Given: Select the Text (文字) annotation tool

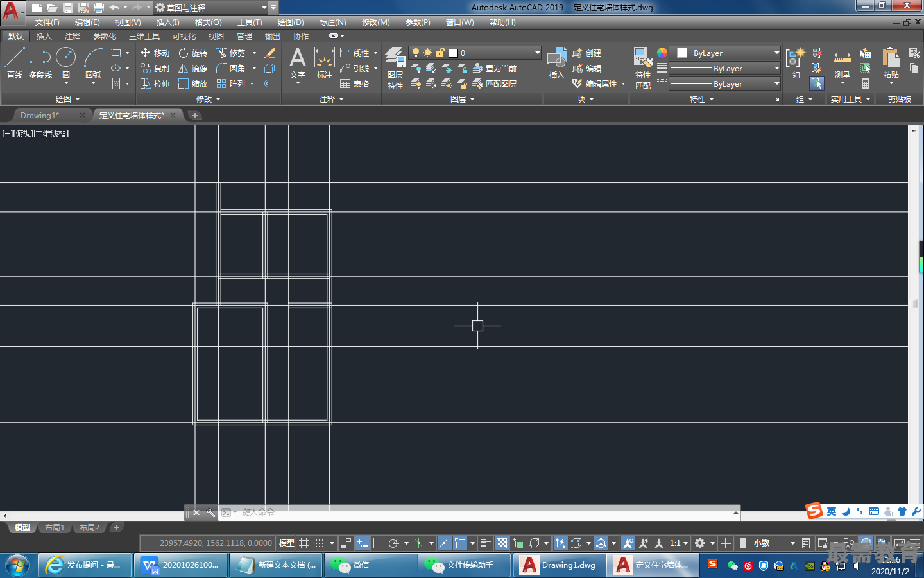Looking at the screenshot, I should [297, 63].
